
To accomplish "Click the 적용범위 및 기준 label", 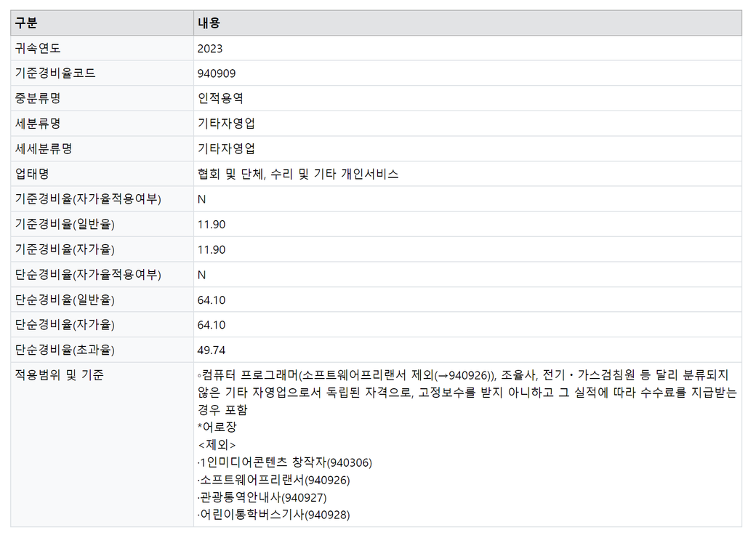I will pos(60,376).
